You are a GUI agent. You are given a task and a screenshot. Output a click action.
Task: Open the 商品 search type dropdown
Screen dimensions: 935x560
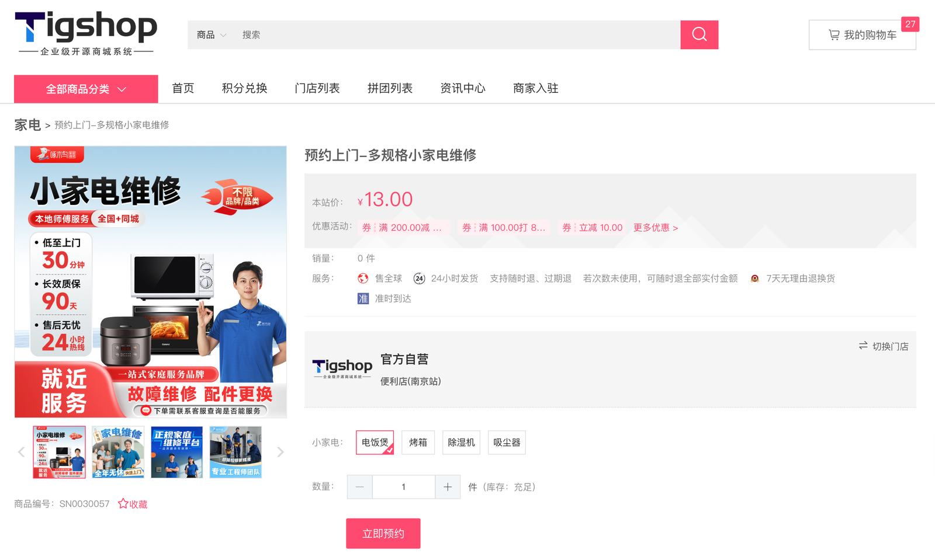tap(212, 35)
